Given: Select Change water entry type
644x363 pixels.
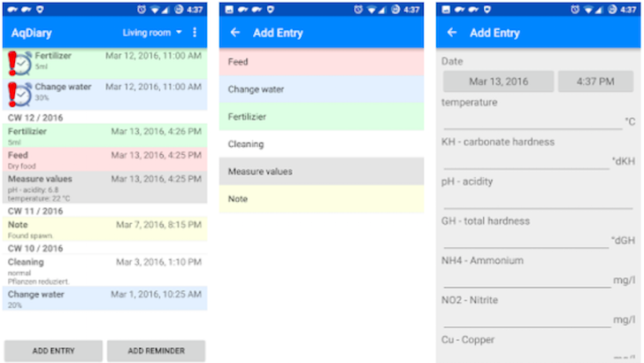Looking at the screenshot, I should coord(322,89).
